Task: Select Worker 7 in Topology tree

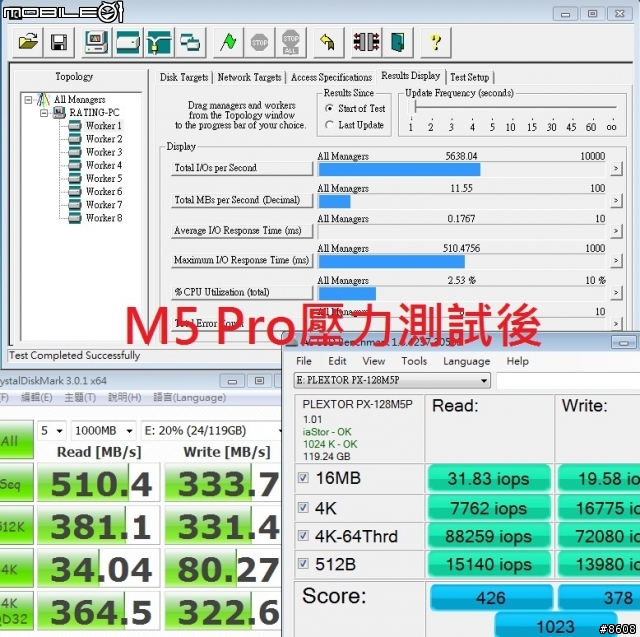Action: [x=104, y=204]
